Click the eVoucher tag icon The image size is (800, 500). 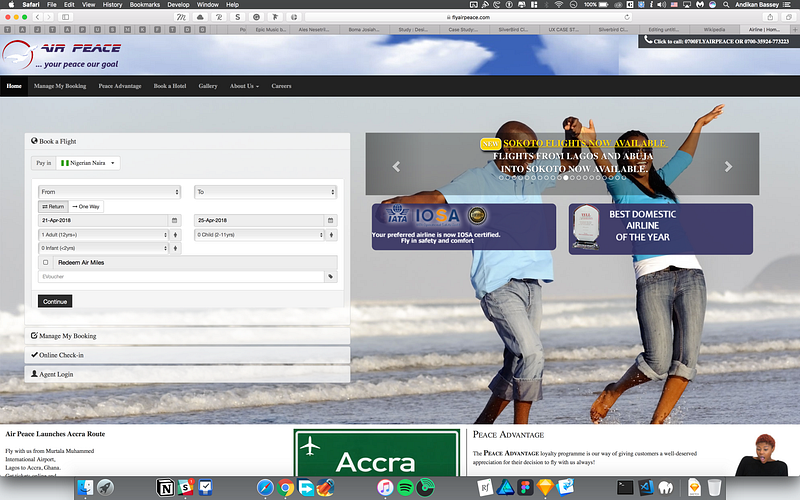click(331, 277)
